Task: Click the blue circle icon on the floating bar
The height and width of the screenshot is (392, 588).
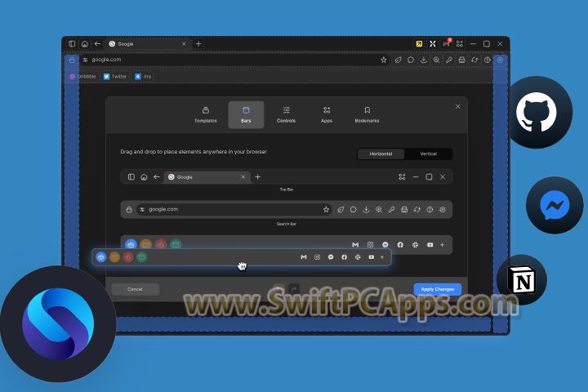Action: click(x=101, y=257)
